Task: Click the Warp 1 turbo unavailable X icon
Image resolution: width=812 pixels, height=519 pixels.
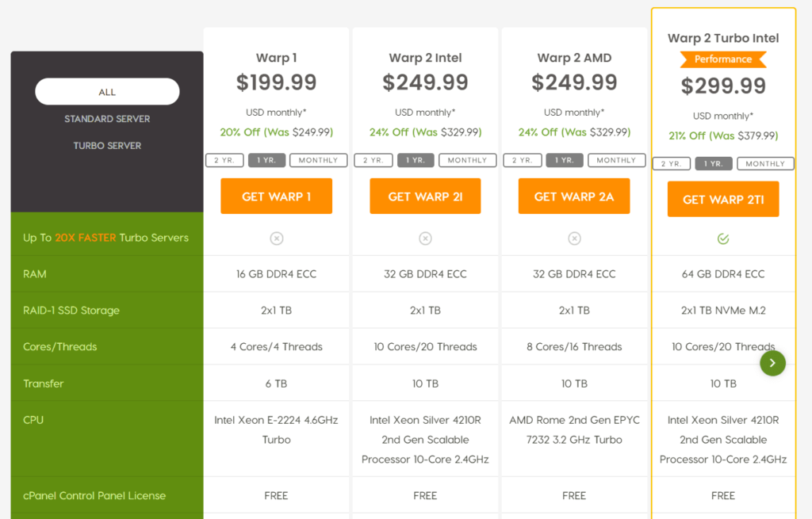Action: pyautogui.click(x=277, y=239)
